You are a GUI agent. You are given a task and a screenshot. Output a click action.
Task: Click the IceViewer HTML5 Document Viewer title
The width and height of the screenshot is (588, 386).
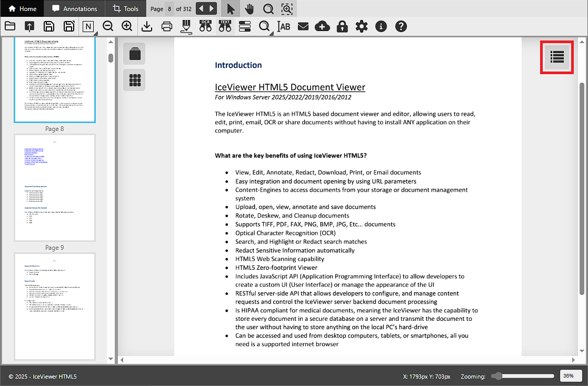click(x=290, y=87)
